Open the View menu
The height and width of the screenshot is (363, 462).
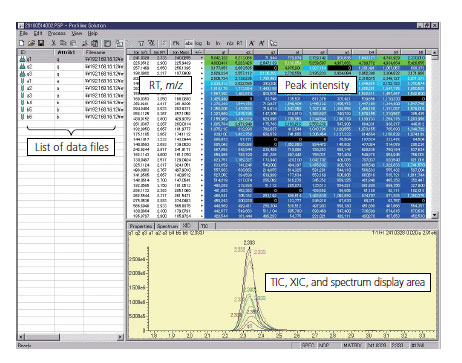(x=77, y=33)
